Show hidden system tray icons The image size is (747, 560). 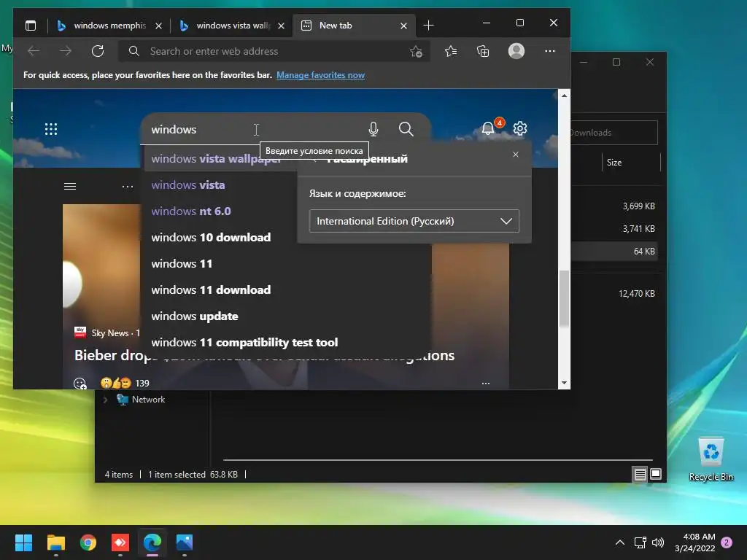(x=620, y=542)
